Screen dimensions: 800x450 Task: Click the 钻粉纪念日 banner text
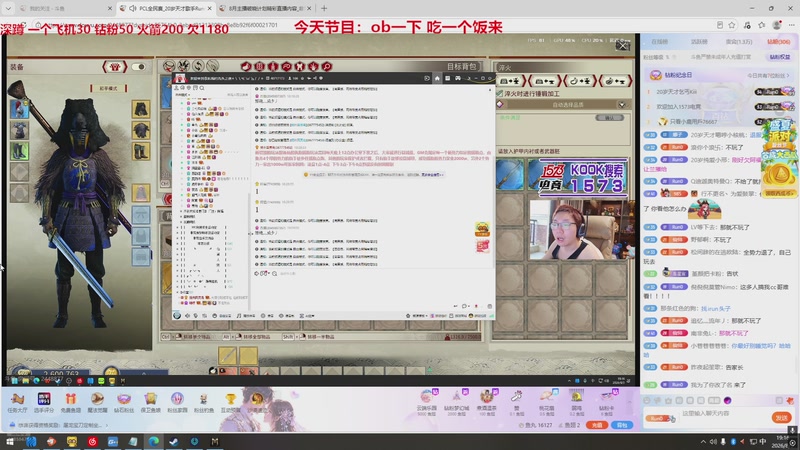tap(678, 75)
